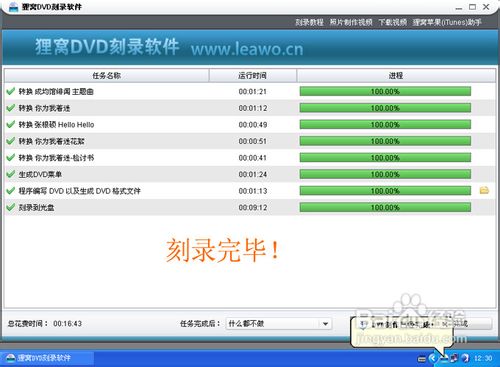Image resolution: width=500 pixels, height=367 pixels.
Task: Click the orange 刻录完毕! message
Action: click(x=222, y=250)
